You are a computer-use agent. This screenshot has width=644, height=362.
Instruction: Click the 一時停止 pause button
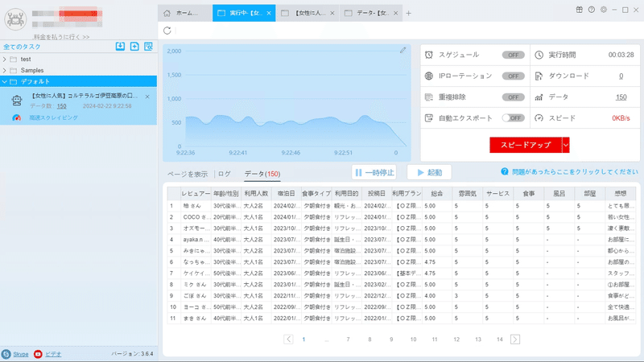[374, 172]
